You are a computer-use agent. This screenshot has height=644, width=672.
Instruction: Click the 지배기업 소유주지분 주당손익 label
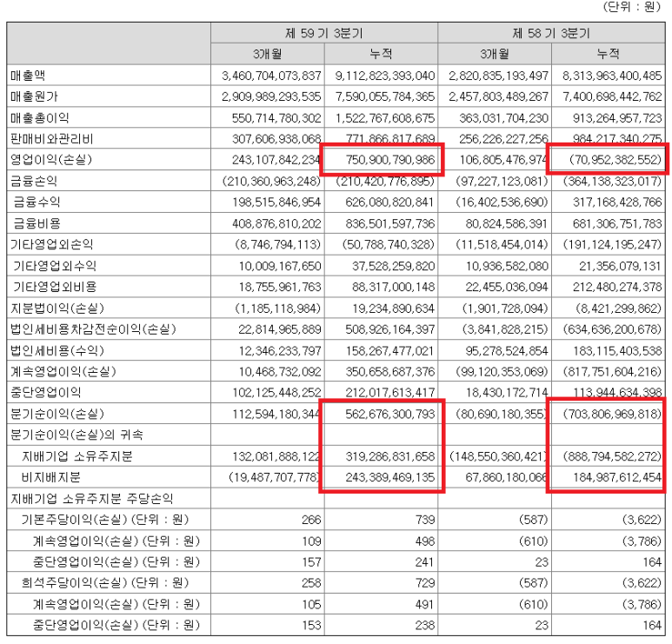[x=91, y=498]
